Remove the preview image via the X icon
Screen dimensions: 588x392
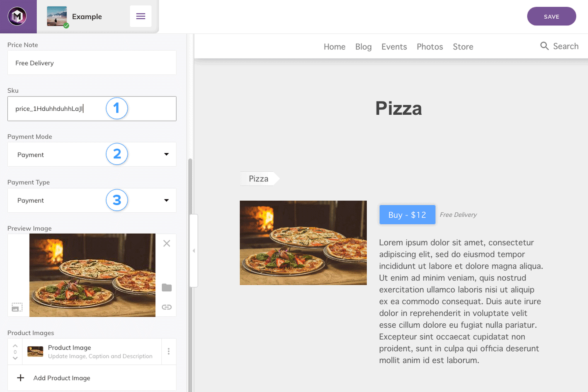tap(167, 243)
